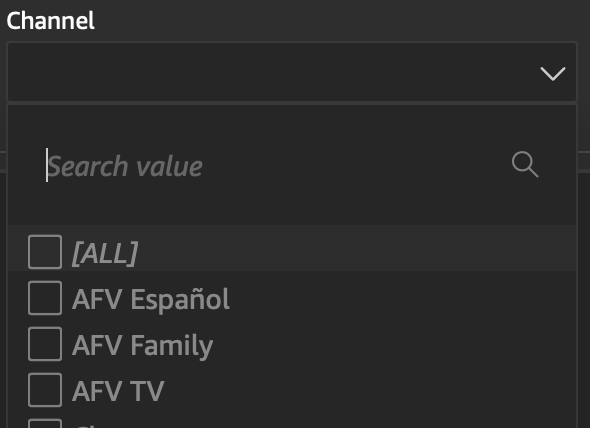Toggle the AFV TV checkbox
This screenshot has width=590, height=428.
point(45,390)
